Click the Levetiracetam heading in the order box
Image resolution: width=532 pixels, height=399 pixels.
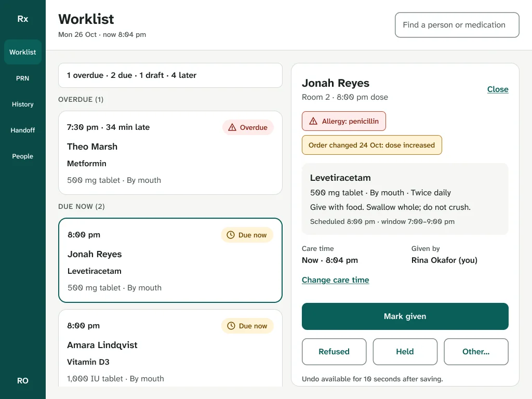coord(340,178)
